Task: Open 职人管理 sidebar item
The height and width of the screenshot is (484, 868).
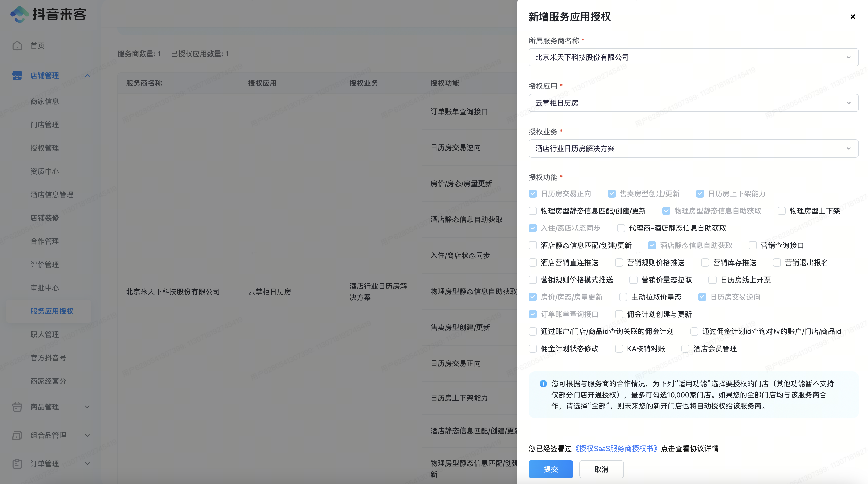Action: pos(45,334)
